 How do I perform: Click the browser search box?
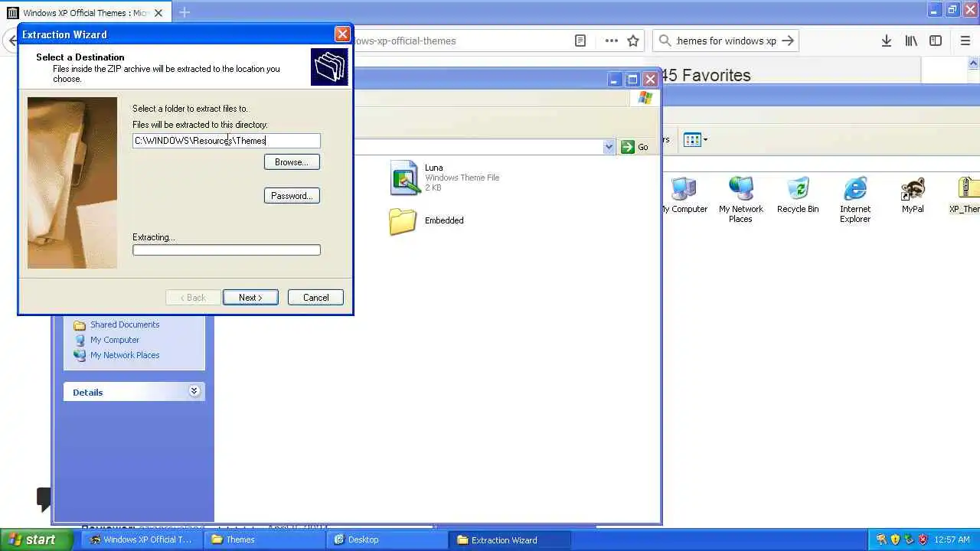pos(726,41)
